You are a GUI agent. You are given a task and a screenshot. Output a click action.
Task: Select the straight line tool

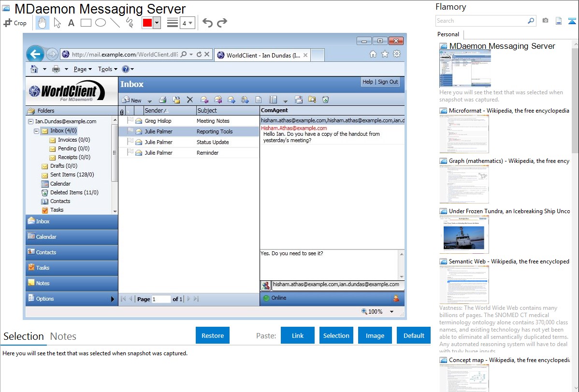[115, 23]
